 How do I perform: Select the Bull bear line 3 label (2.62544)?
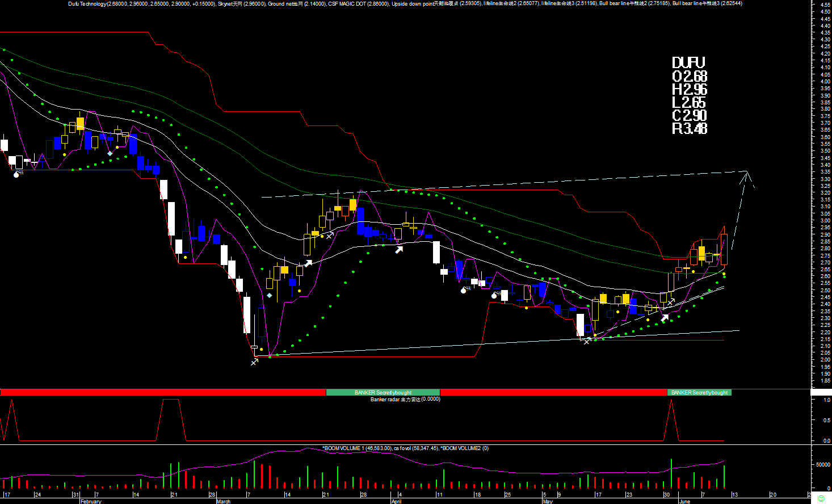pos(707,3)
